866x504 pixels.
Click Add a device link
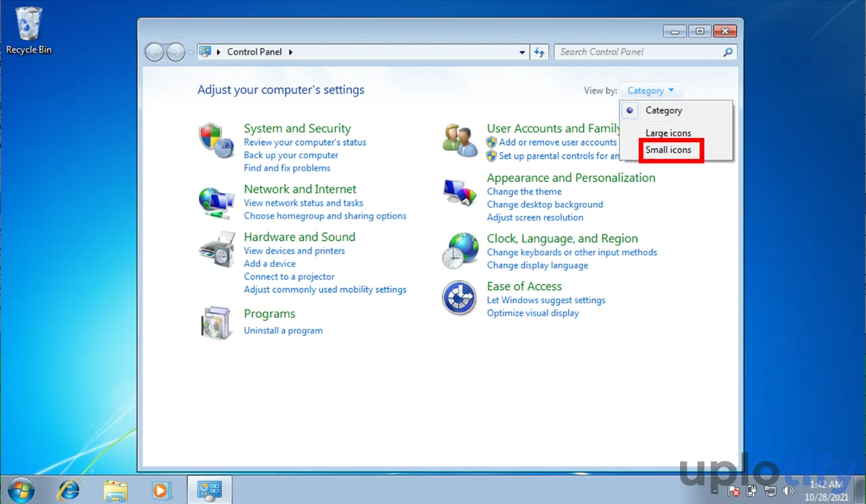[269, 264]
